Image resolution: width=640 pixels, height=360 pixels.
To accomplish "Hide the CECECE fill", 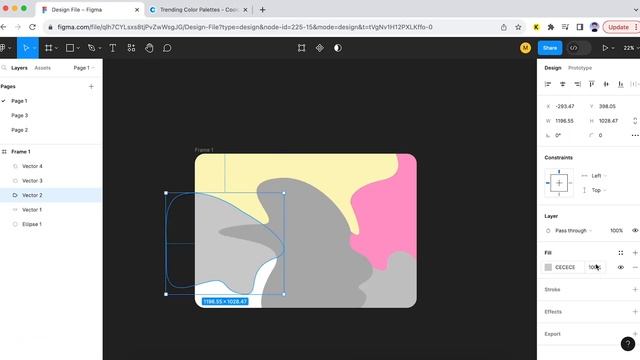I will pyautogui.click(x=621, y=267).
